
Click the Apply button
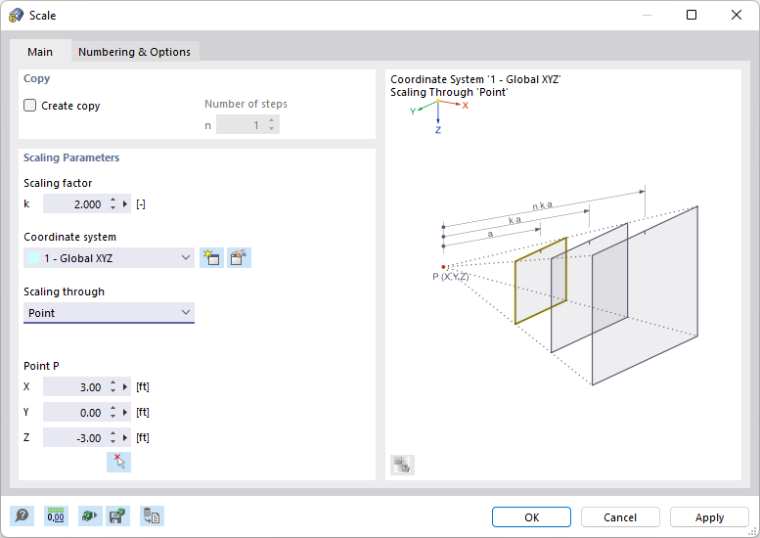pyautogui.click(x=709, y=517)
